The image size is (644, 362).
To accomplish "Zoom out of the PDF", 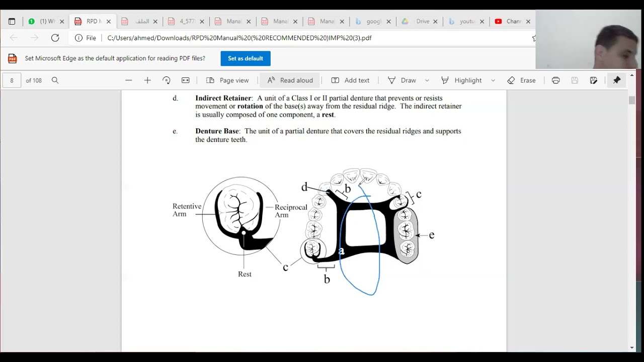I will 129,80.
